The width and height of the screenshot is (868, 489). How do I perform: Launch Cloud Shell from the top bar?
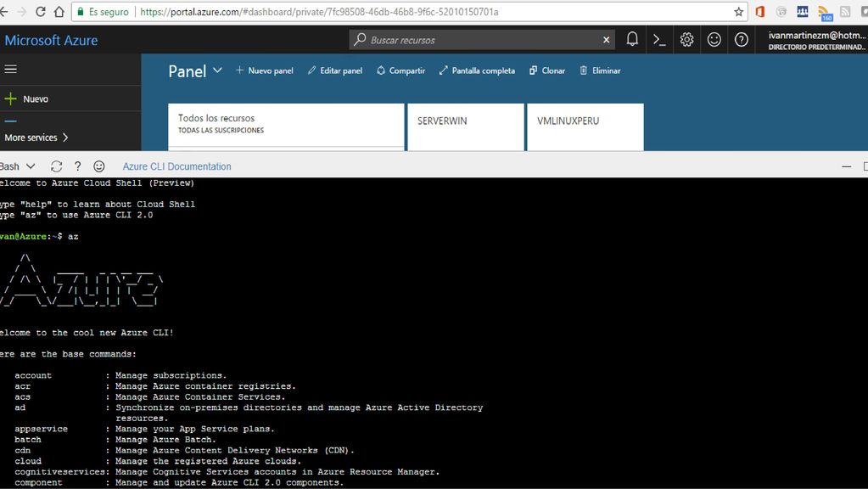coord(659,40)
